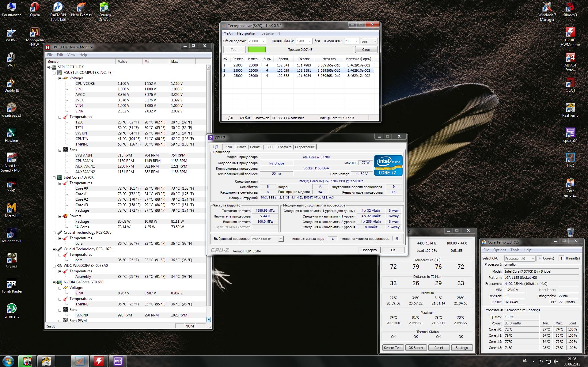Click the Reset button in RealTemp
588x367 pixels.
tap(438, 348)
